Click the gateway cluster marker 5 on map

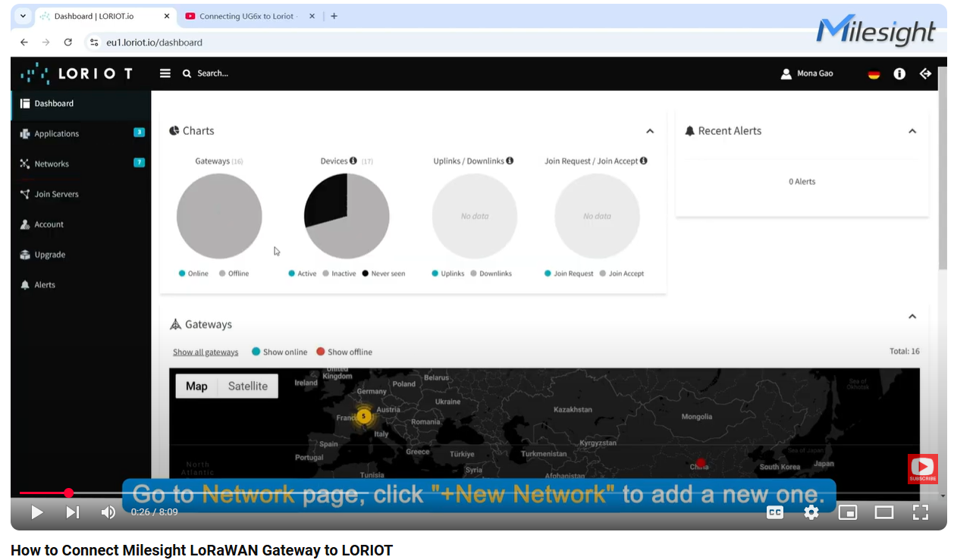pyautogui.click(x=364, y=416)
